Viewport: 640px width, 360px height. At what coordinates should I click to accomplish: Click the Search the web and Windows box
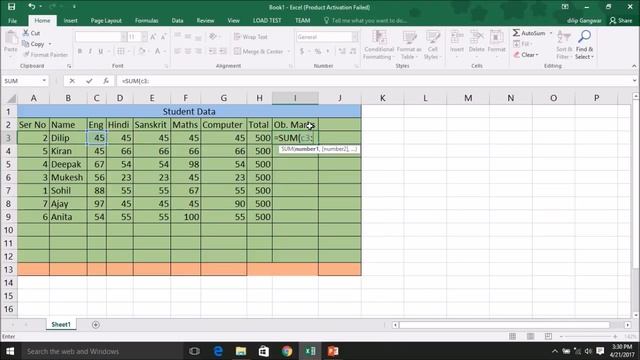click(101, 351)
